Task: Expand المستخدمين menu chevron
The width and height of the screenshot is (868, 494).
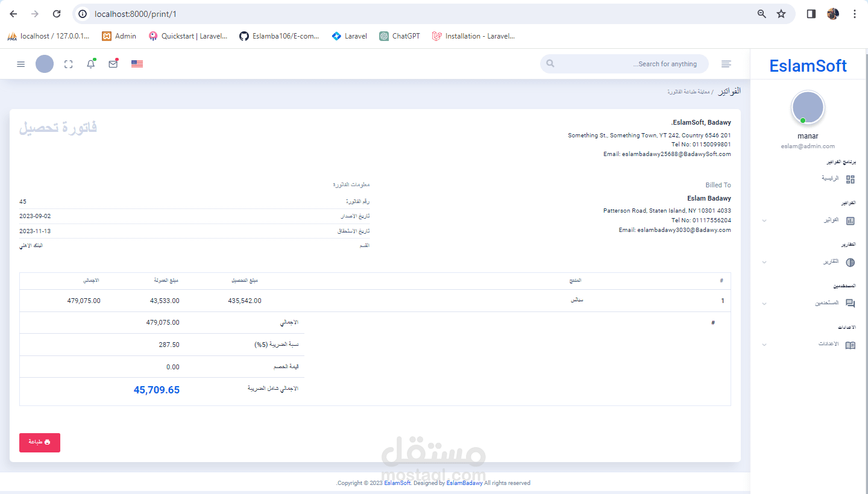Action: 764,304
